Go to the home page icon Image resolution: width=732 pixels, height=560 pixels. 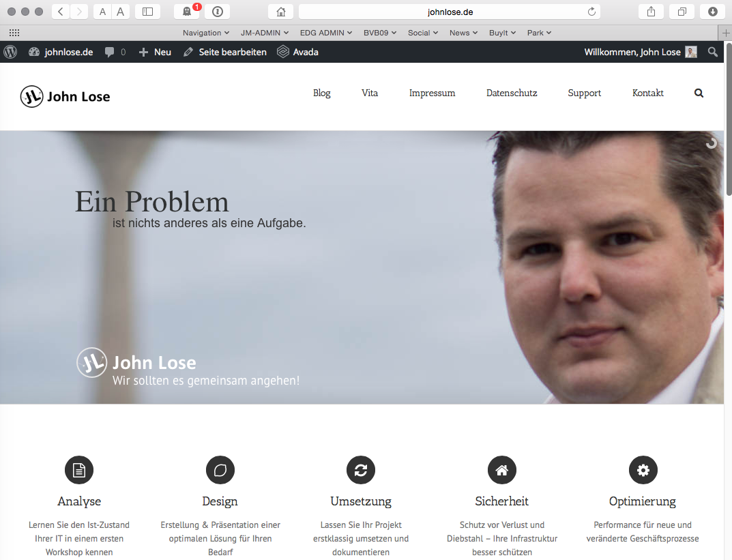click(281, 12)
